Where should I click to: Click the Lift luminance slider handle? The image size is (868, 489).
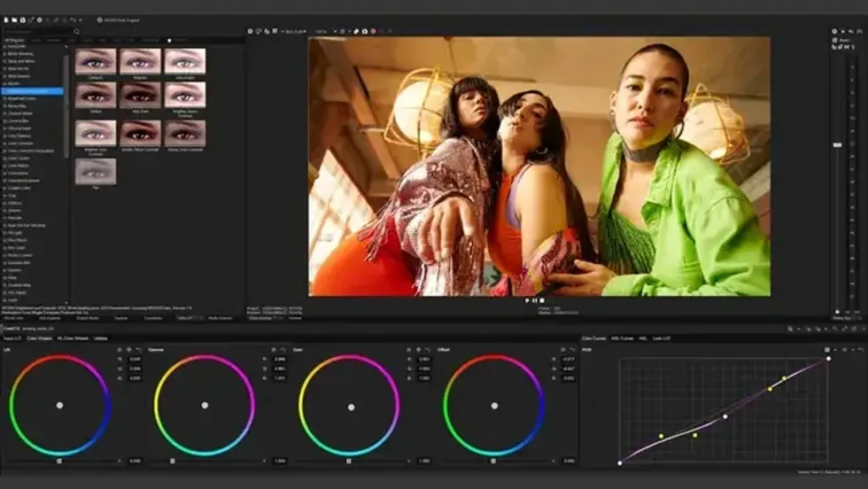point(59,461)
